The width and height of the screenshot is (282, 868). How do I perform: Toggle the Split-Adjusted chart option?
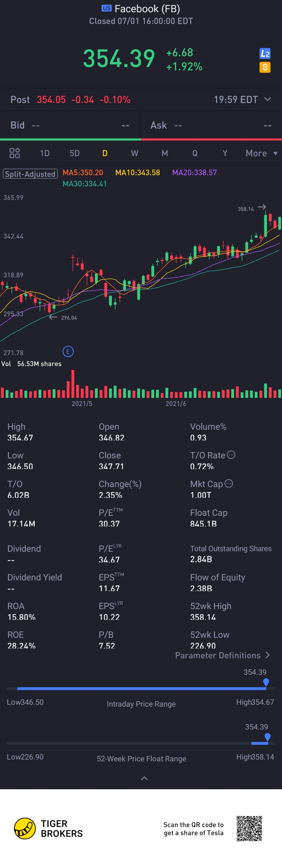(x=30, y=174)
